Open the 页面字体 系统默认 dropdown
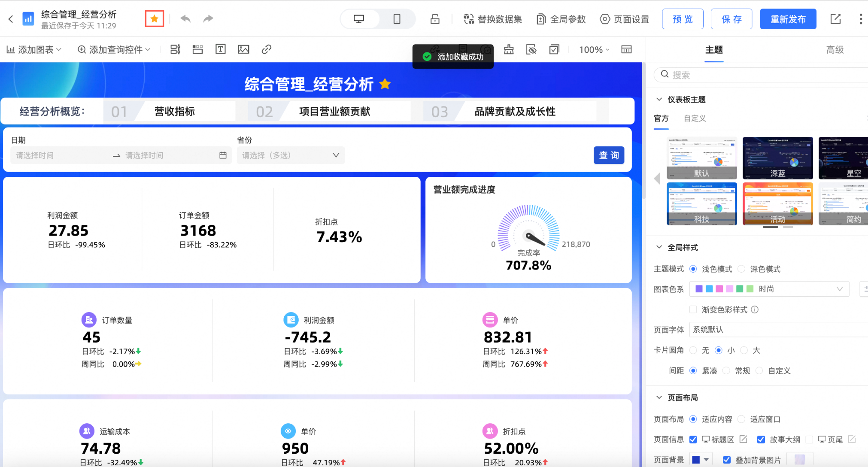The width and height of the screenshot is (868, 467). pos(779,330)
